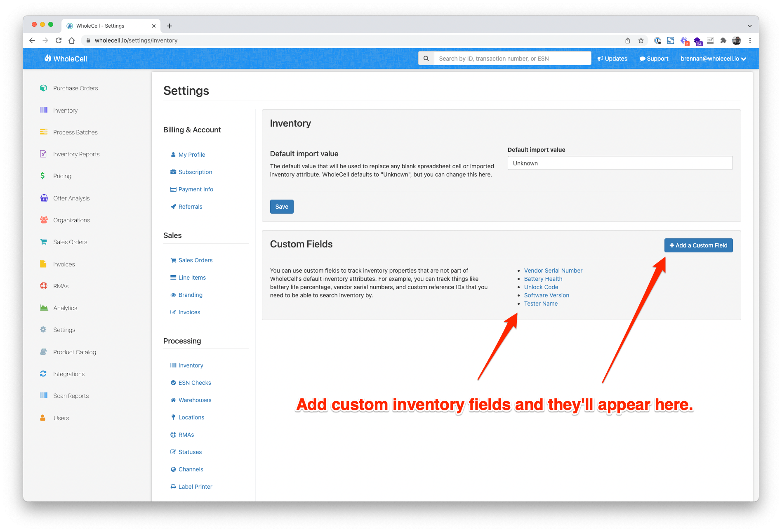The image size is (782, 532).
Task: Click the sidebar Sales Orders cart icon
Action: click(x=43, y=242)
